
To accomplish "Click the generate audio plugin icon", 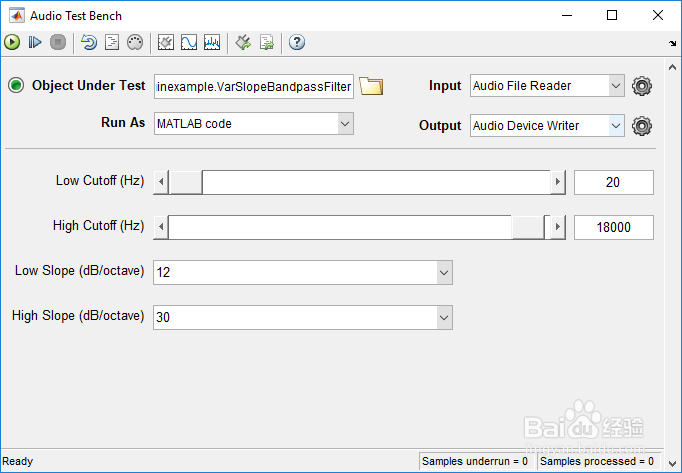I will click(243, 42).
